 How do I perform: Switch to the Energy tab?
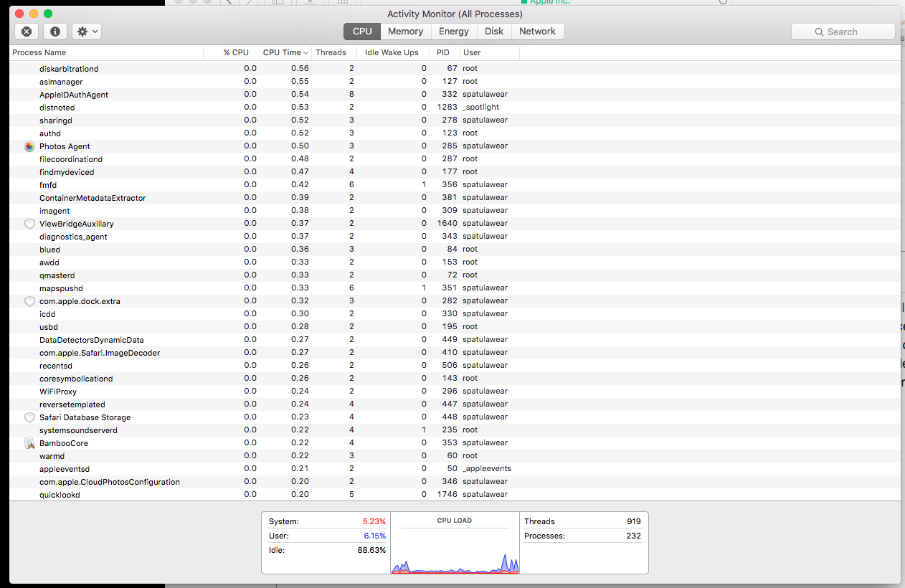click(454, 32)
